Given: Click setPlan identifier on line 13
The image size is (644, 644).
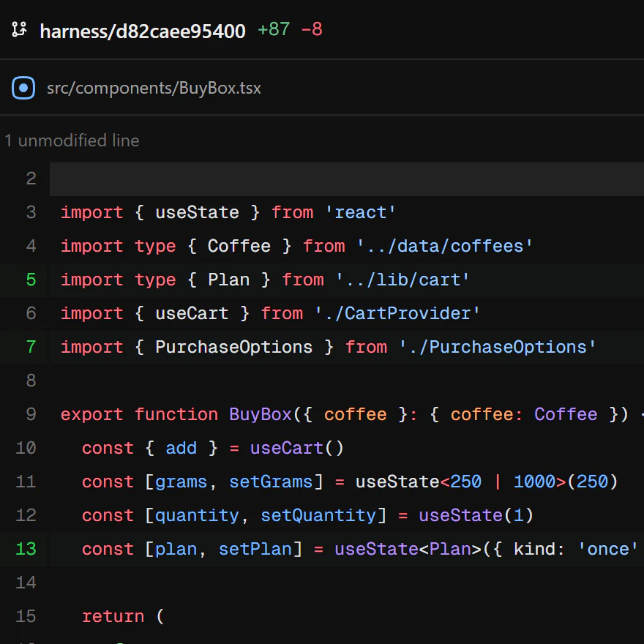Looking at the screenshot, I should pos(255,549).
